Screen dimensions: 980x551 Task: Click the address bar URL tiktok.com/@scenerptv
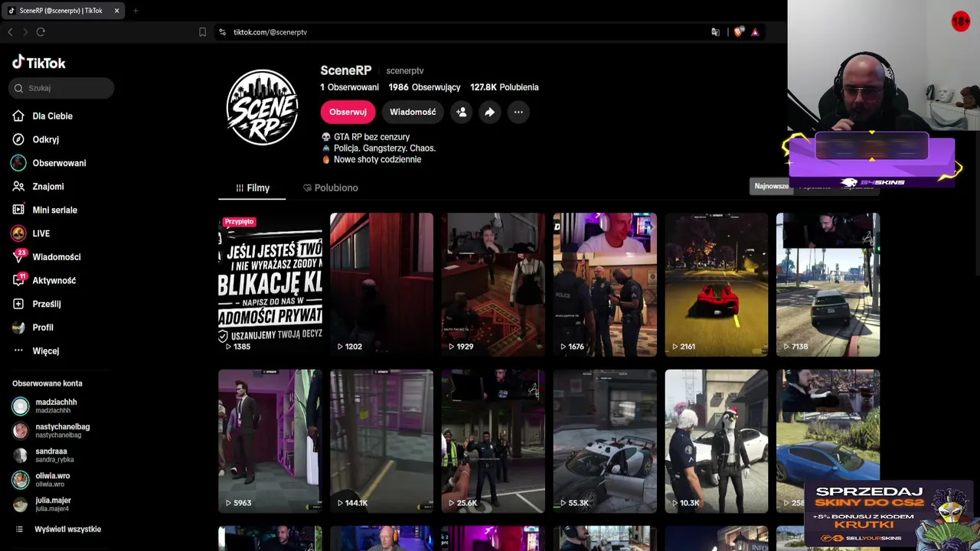pos(270,32)
